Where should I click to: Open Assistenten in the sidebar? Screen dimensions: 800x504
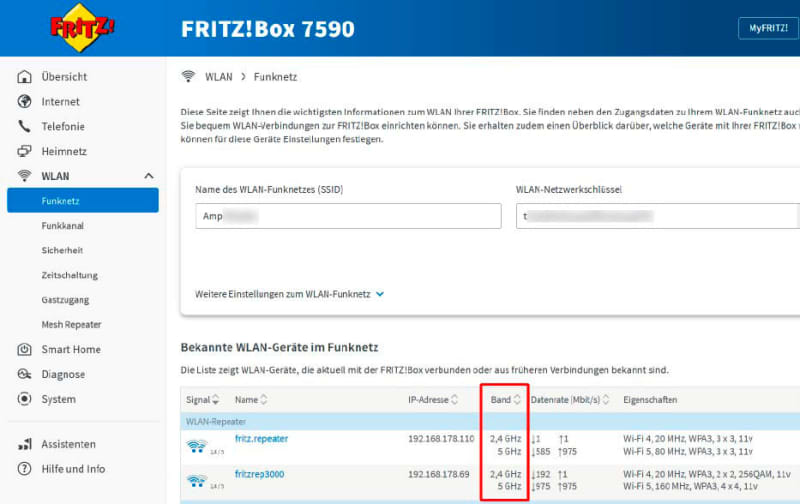(68, 444)
